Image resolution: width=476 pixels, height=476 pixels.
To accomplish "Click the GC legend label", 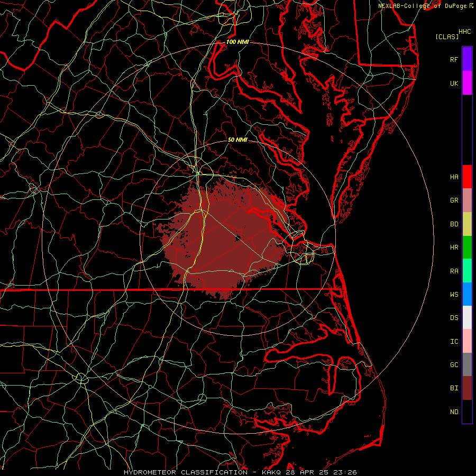I will point(454,365).
